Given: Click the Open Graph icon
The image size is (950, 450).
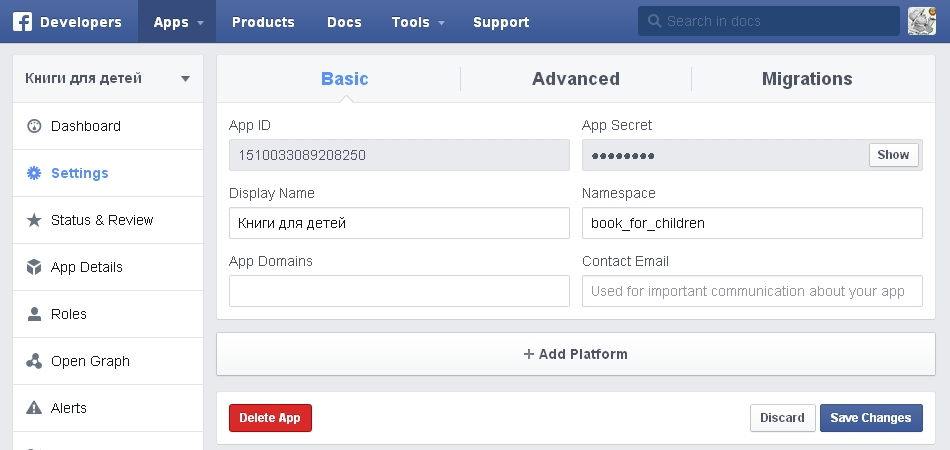Looking at the screenshot, I should click(34, 361).
